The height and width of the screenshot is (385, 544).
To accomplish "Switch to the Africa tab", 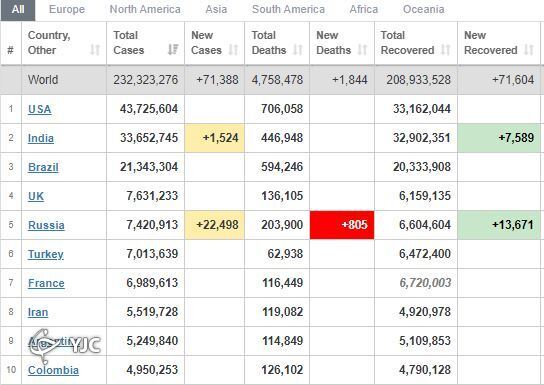I will 364,9.
